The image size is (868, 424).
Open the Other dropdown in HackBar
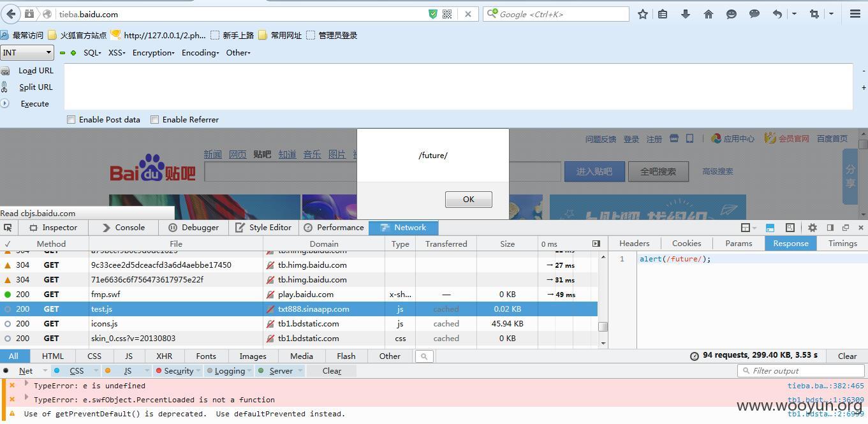[239, 53]
